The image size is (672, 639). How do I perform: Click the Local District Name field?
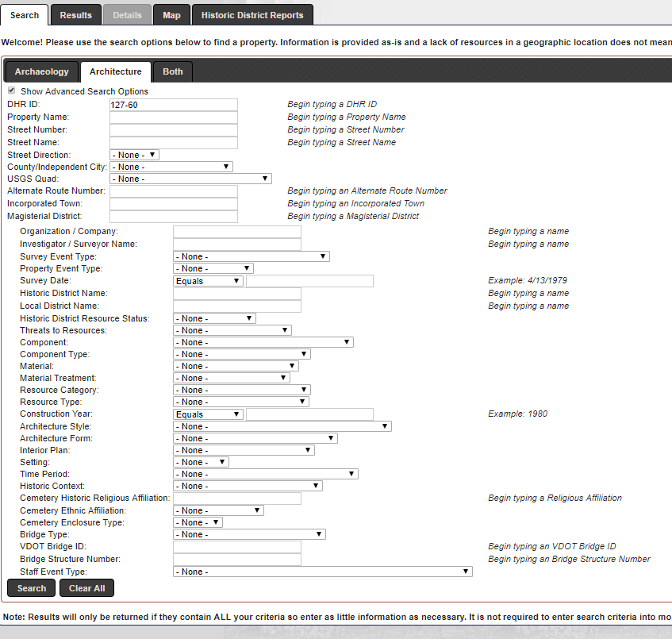237,306
